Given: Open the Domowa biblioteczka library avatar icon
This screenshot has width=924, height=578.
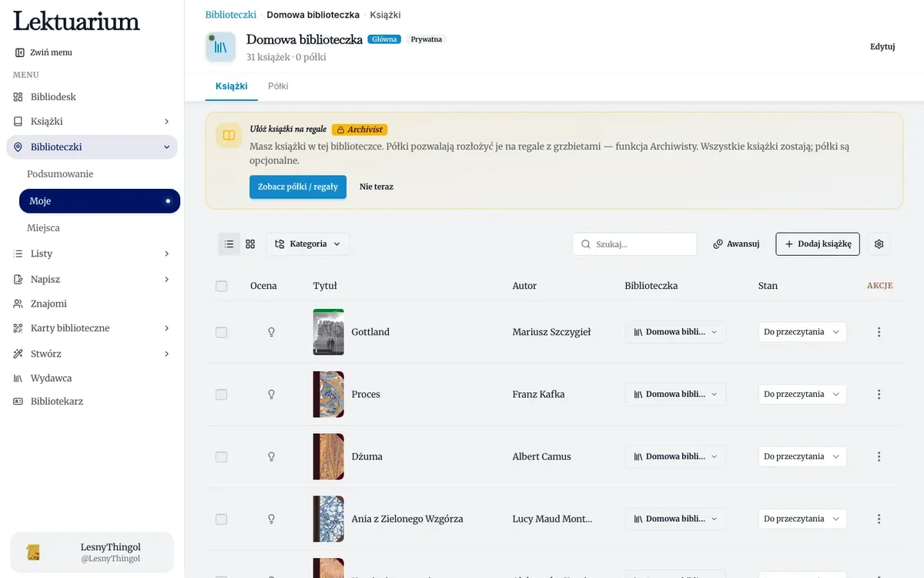Looking at the screenshot, I should (220, 47).
